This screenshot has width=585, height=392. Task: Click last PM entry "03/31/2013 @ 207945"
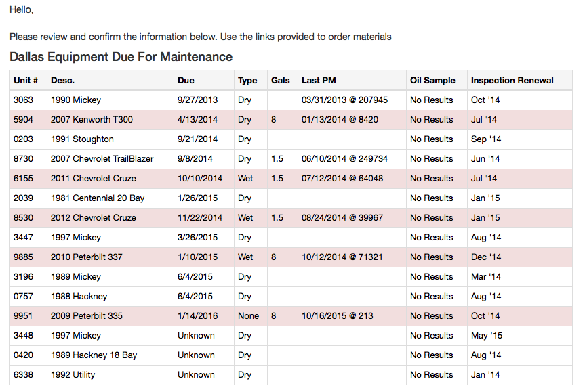(x=344, y=100)
